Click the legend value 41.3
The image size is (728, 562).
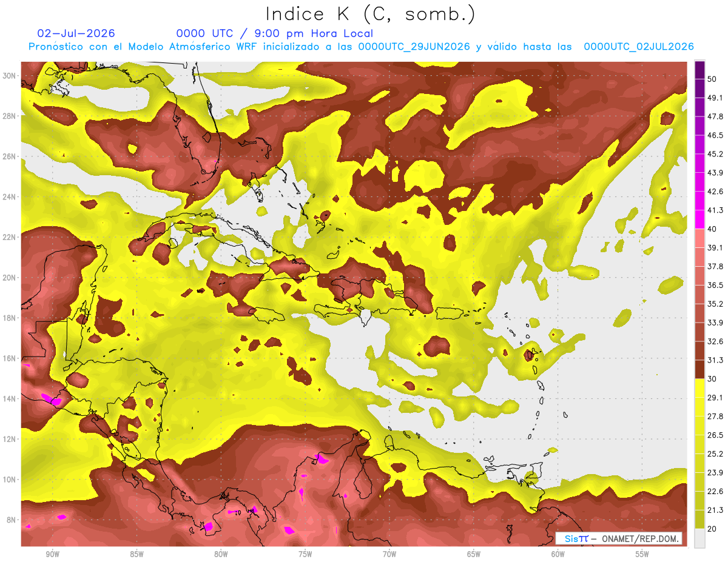pyautogui.click(x=715, y=210)
